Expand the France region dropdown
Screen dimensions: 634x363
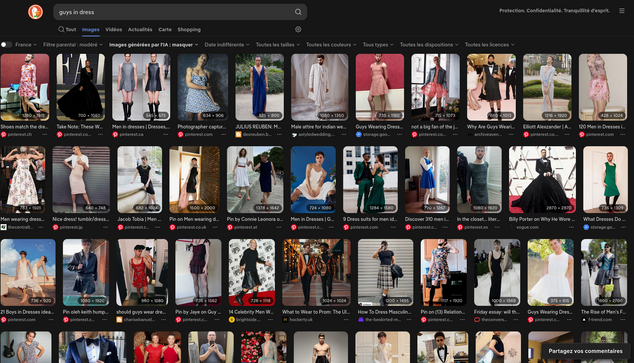[x=26, y=44]
